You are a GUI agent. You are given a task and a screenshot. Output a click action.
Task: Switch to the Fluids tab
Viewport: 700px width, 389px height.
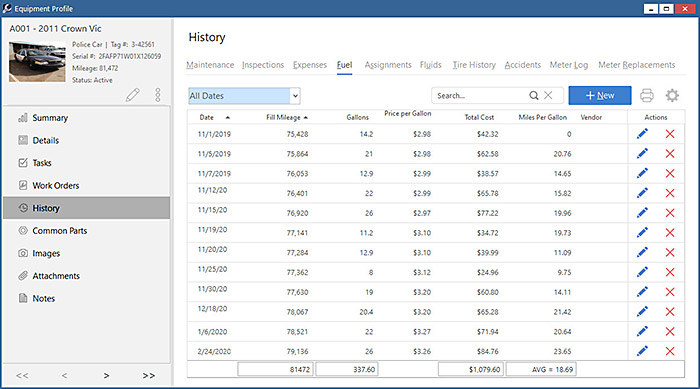[x=430, y=65]
